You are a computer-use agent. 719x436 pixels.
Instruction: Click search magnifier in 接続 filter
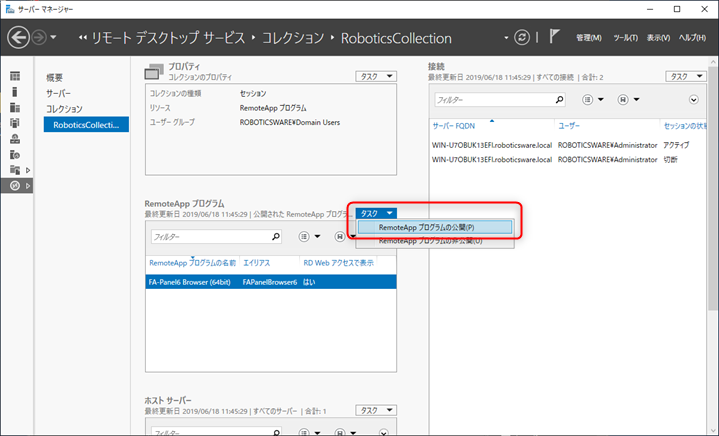pyautogui.click(x=559, y=99)
